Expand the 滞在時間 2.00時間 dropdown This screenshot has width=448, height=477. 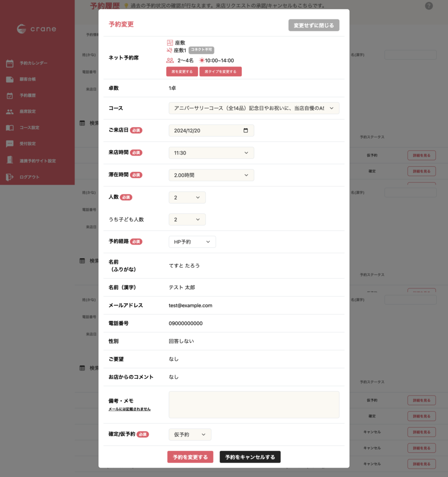point(211,175)
